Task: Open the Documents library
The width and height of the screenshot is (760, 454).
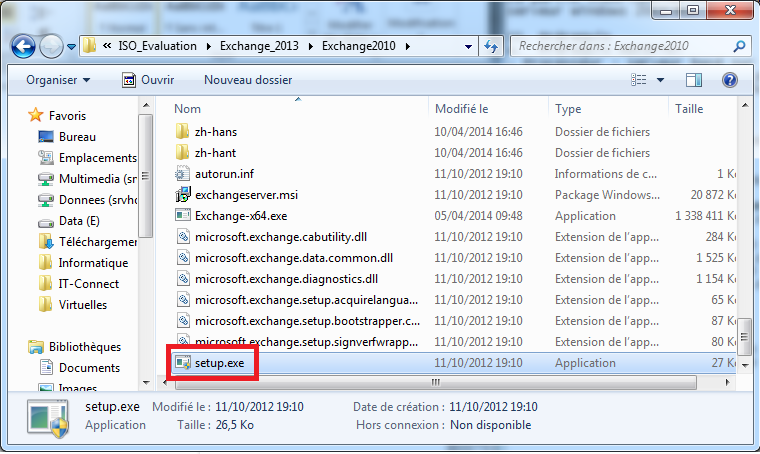Action: point(79,368)
